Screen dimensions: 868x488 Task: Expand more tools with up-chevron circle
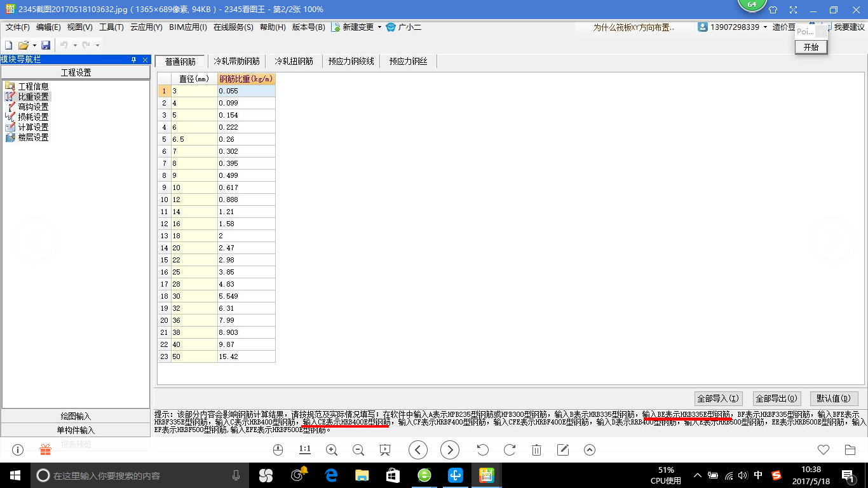[590, 450]
